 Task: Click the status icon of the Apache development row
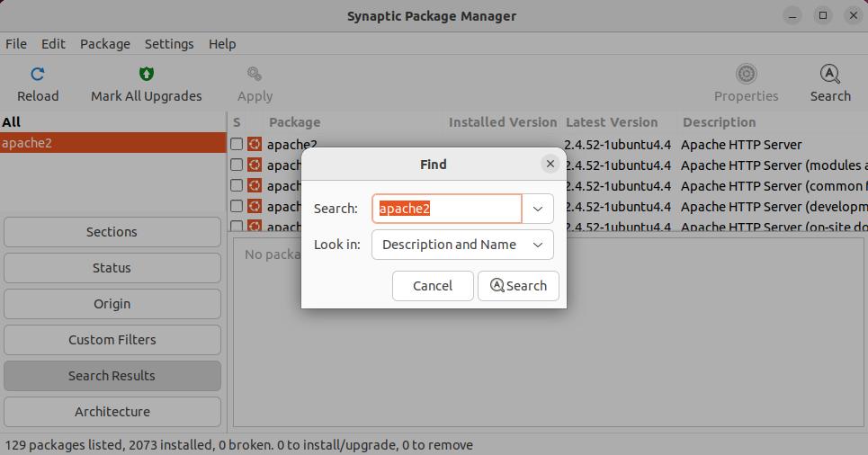pyautogui.click(x=254, y=206)
